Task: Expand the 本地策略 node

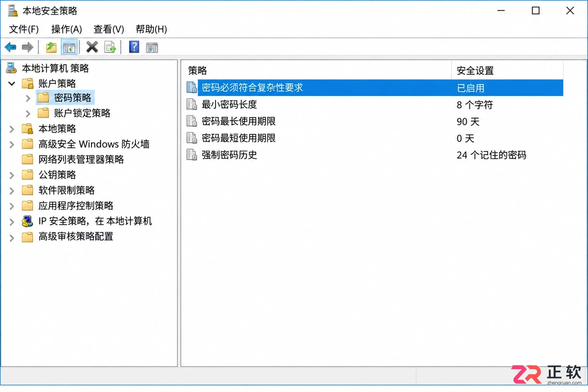Action: (12, 129)
